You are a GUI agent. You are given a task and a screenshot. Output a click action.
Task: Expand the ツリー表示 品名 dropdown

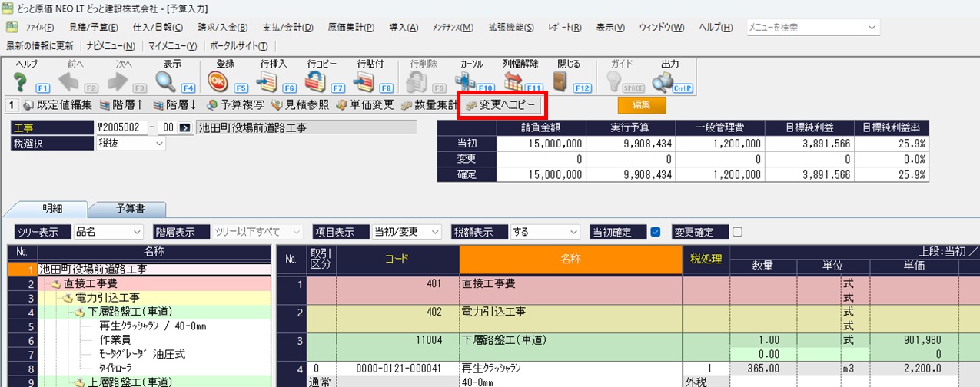coord(108,232)
